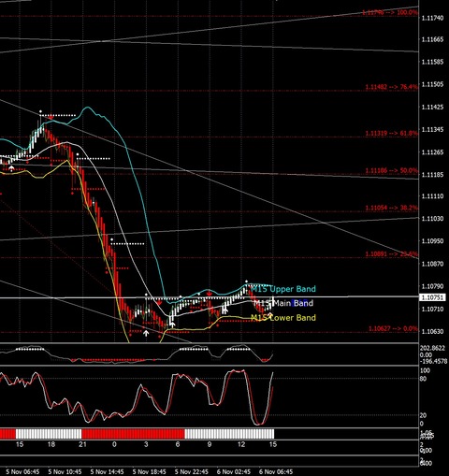Click the 1.10630 price axis value
449x476 pixels.
click(432, 331)
